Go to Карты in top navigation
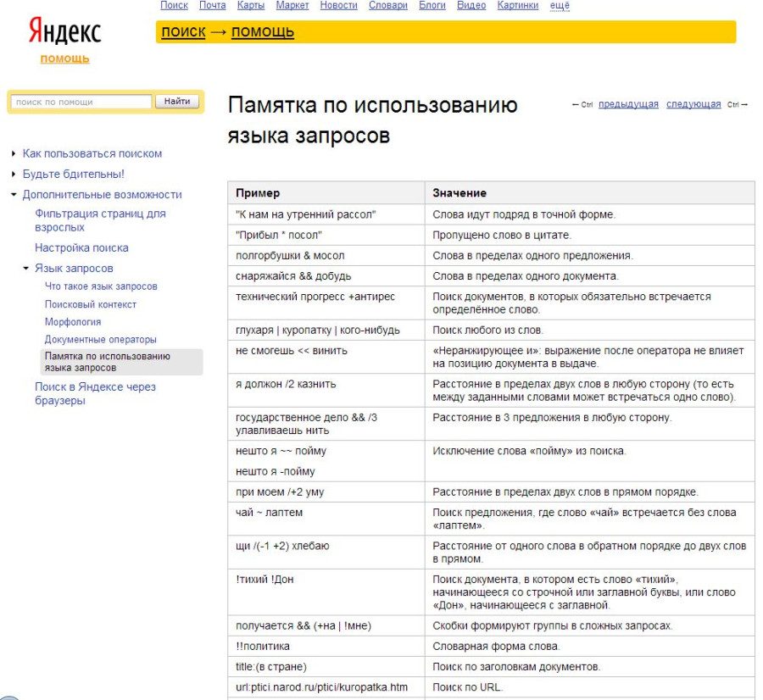763x700 pixels. 251,5
